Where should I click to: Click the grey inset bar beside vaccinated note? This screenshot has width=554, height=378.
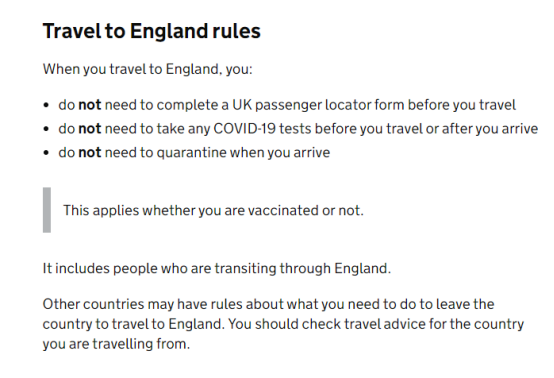(47, 210)
